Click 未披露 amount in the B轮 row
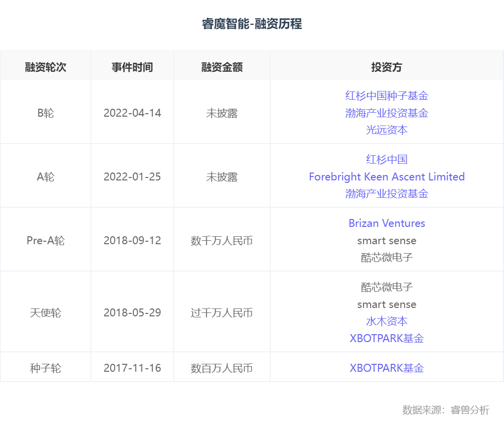The height and width of the screenshot is (436, 504). click(222, 113)
